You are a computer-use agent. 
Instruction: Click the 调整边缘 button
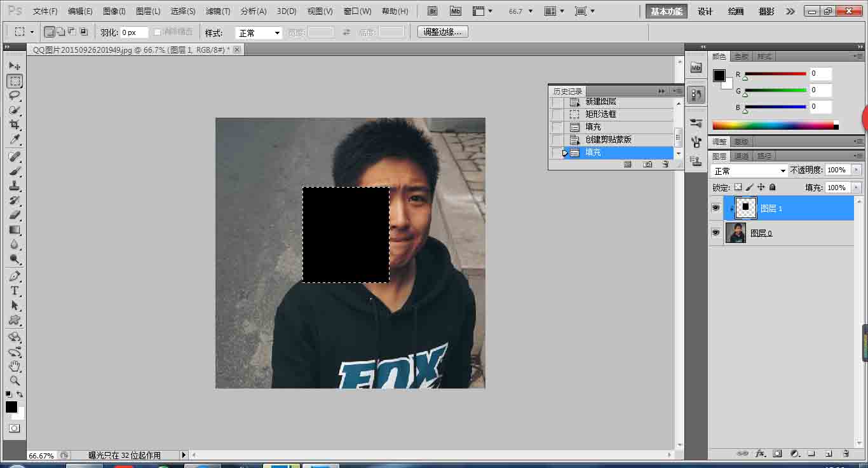442,31
